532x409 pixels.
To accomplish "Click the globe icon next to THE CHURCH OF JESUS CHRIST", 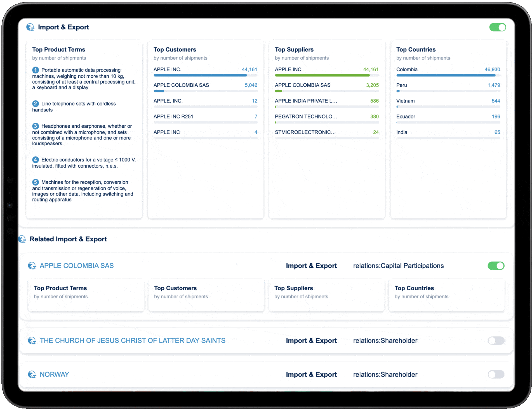I will [x=32, y=341].
